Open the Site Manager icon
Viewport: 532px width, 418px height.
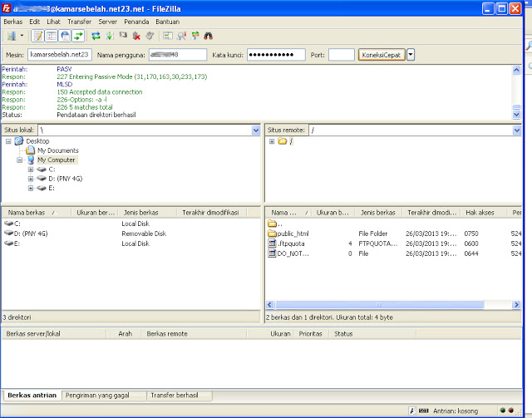point(12,36)
